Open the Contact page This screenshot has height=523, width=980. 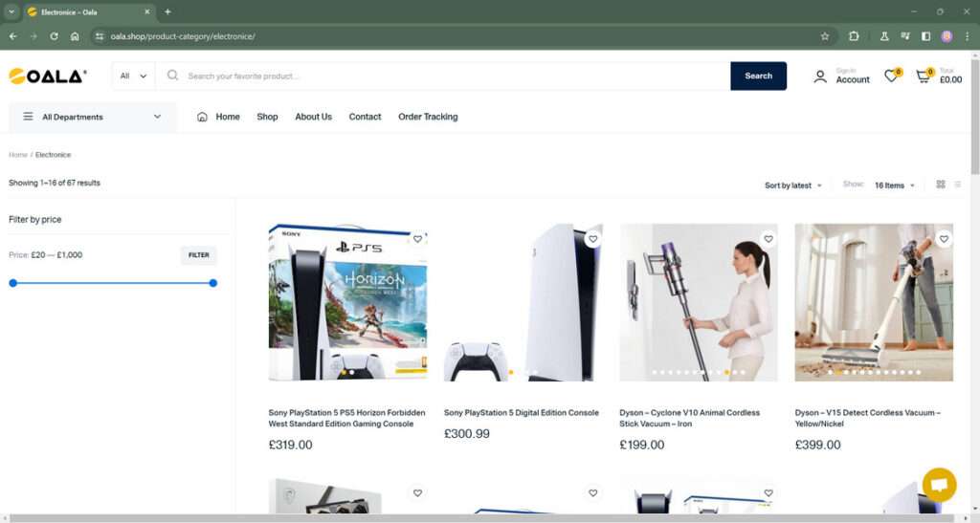click(x=365, y=117)
